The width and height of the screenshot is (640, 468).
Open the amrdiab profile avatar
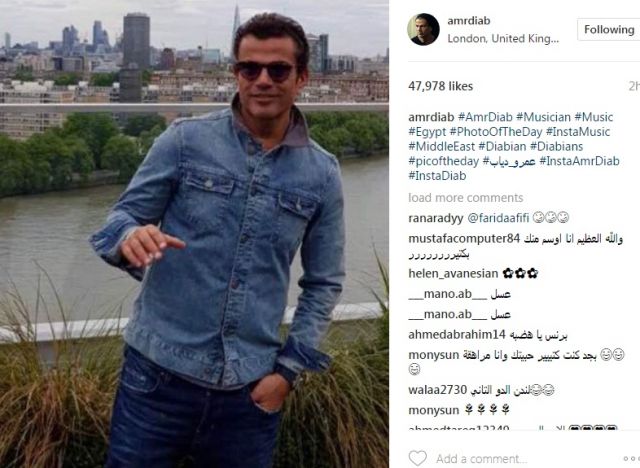[x=423, y=29]
